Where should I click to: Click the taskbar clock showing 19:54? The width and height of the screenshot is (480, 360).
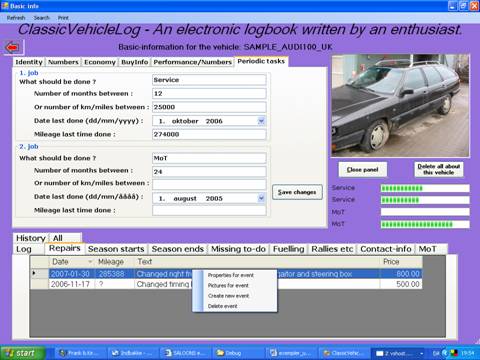(x=468, y=353)
